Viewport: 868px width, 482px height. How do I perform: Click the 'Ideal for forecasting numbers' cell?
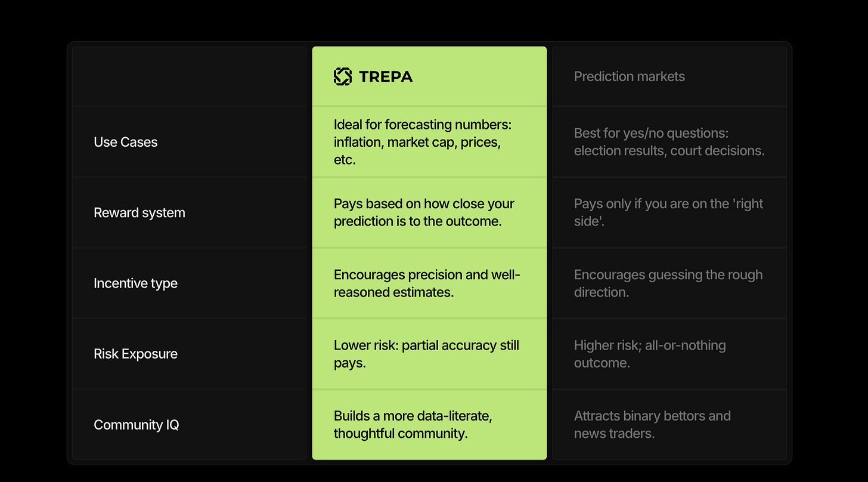429,142
